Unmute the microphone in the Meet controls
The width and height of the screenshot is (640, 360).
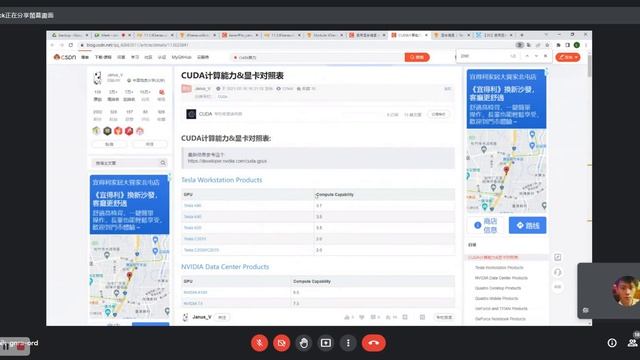(x=259, y=343)
